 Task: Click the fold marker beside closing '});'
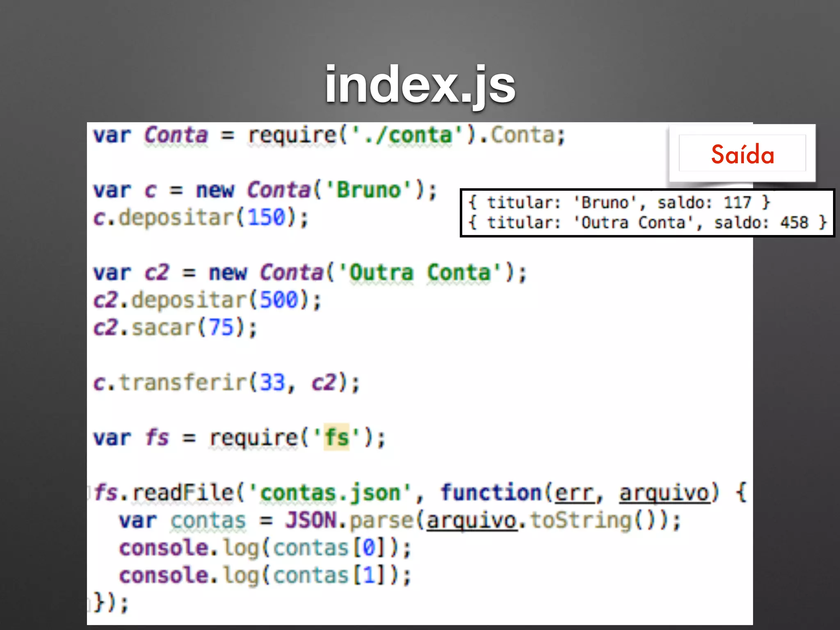(x=89, y=605)
